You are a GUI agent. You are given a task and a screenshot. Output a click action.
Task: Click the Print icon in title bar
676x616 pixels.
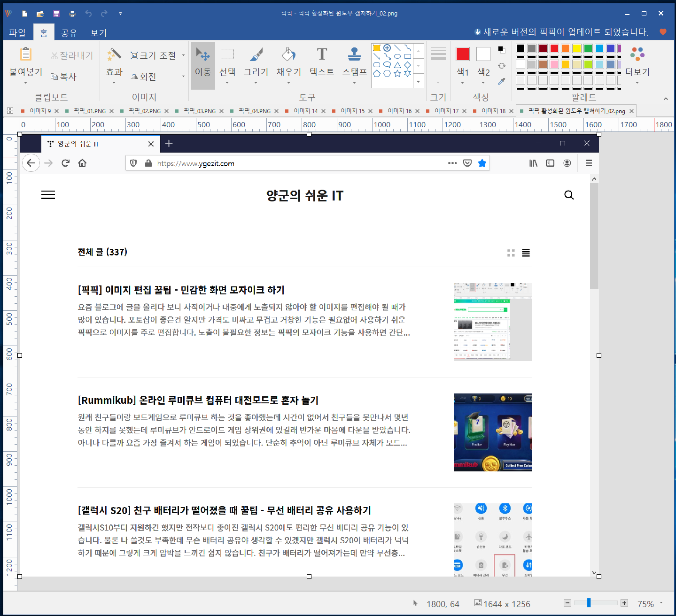[72, 14]
